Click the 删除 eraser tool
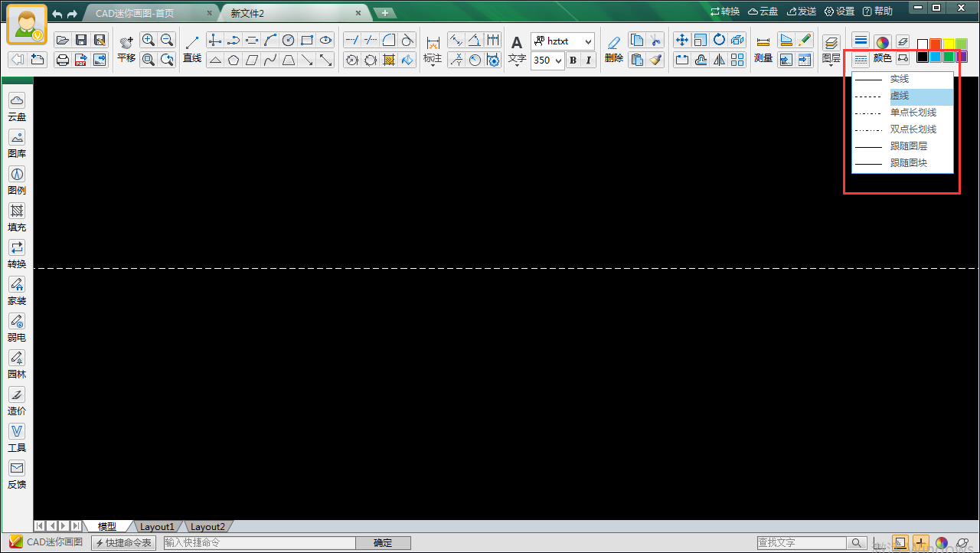 point(613,49)
